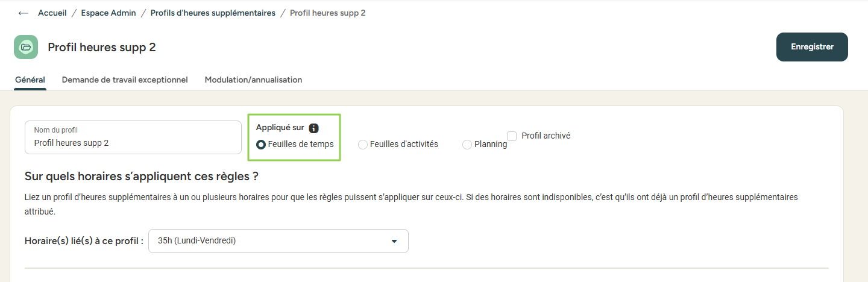Select the Planning radio button
Viewport: 868px width, 282px height.
click(467, 144)
